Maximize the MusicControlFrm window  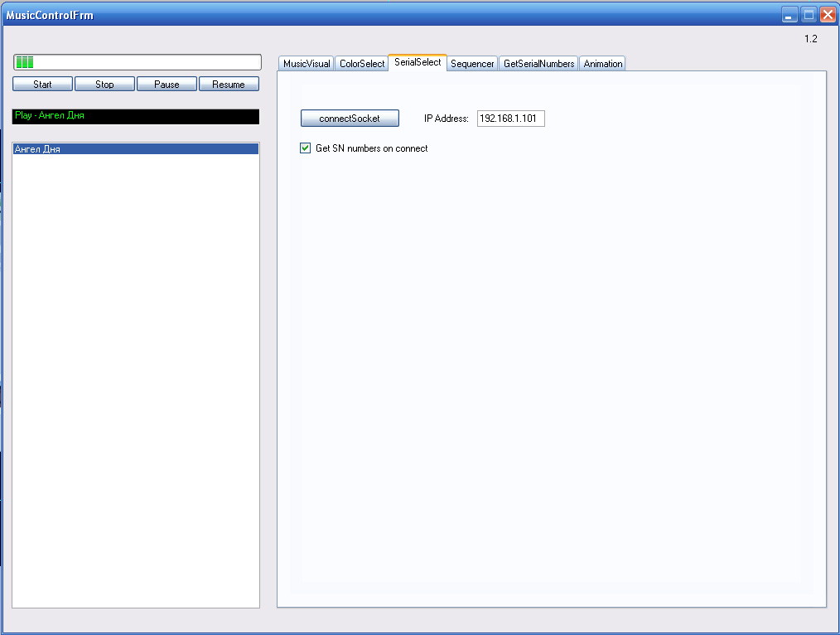[809, 14]
